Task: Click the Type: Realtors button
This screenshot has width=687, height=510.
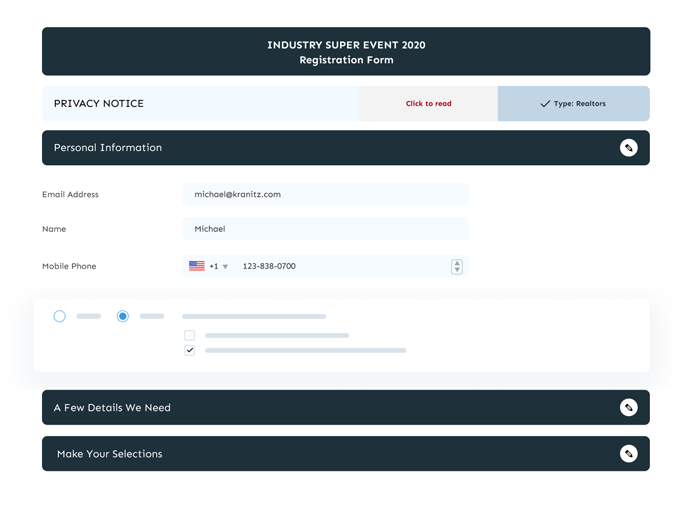Action: click(x=574, y=103)
